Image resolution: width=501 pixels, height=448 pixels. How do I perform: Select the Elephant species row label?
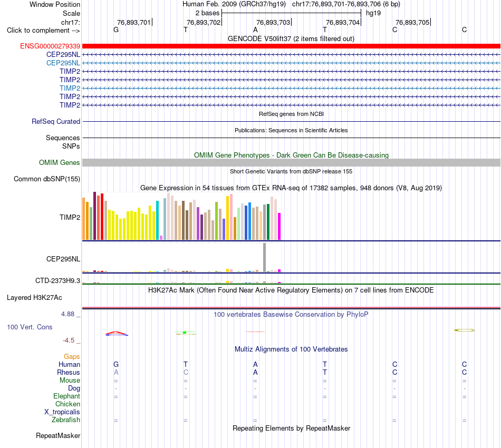pyautogui.click(x=67, y=396)
